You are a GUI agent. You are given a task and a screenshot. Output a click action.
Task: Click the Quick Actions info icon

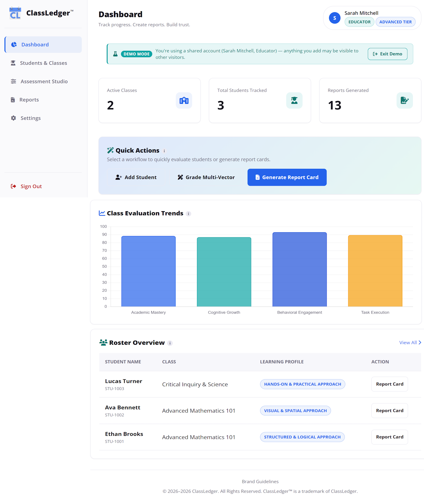point(164,151)
